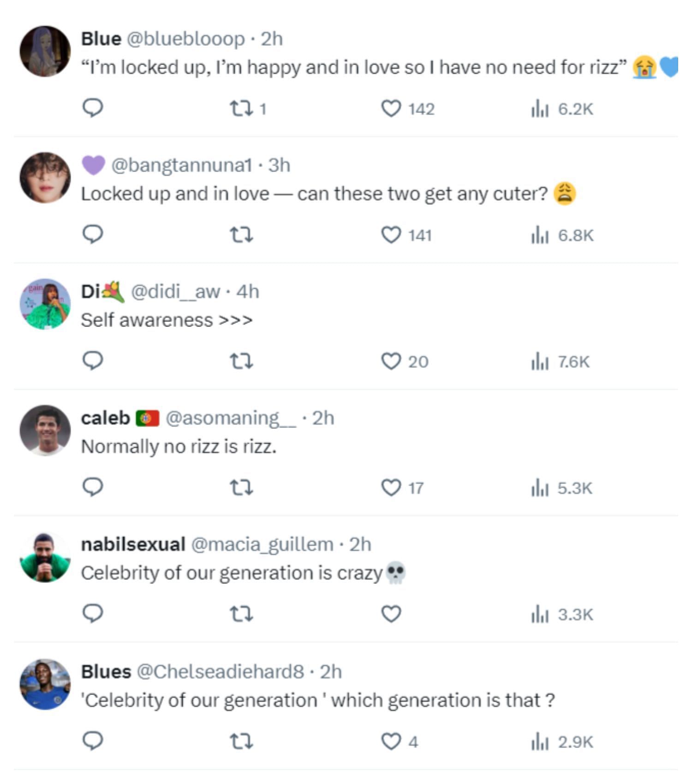This screenshot has height=784, width=692.
Task: Open caleb's profile picture
Action: 45,430
